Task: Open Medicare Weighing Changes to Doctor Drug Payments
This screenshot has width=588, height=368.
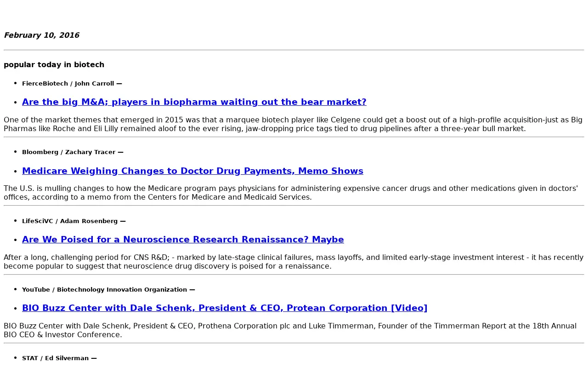Action: pyautogui.click(x=192, y=171)
